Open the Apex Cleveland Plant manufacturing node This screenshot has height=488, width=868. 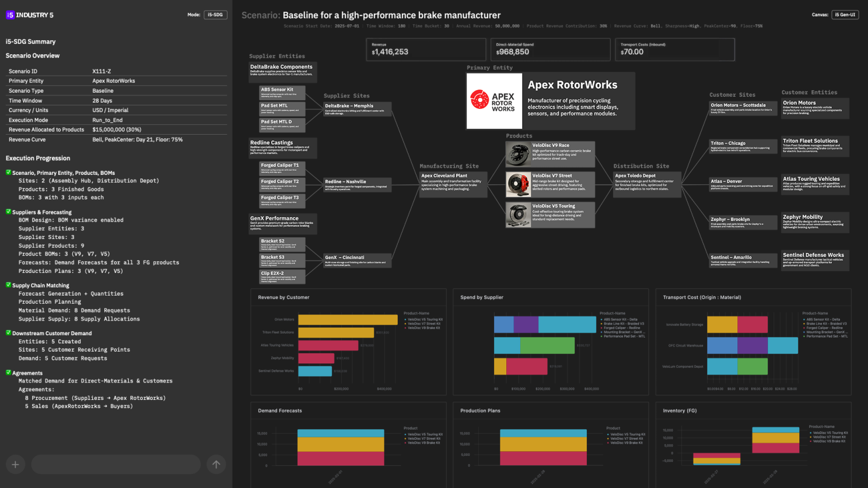pos(453,184)
